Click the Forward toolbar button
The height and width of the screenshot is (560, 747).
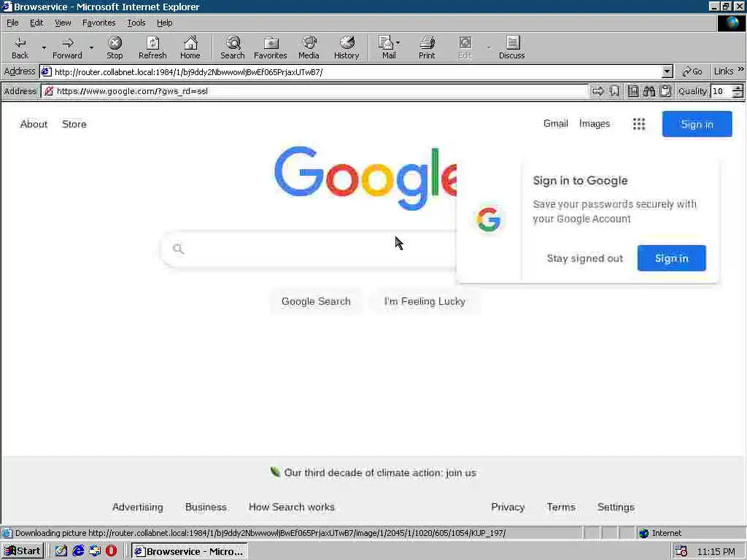coord(67,47)
